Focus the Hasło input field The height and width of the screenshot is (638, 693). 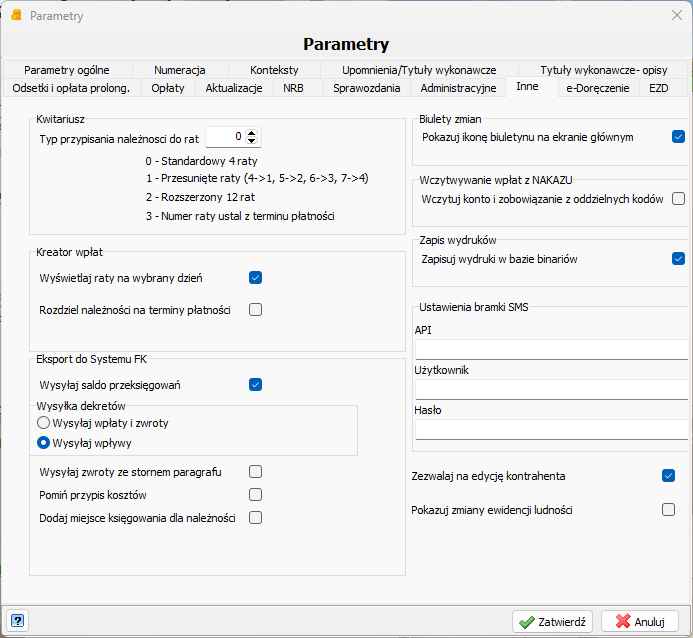point(552,429)
